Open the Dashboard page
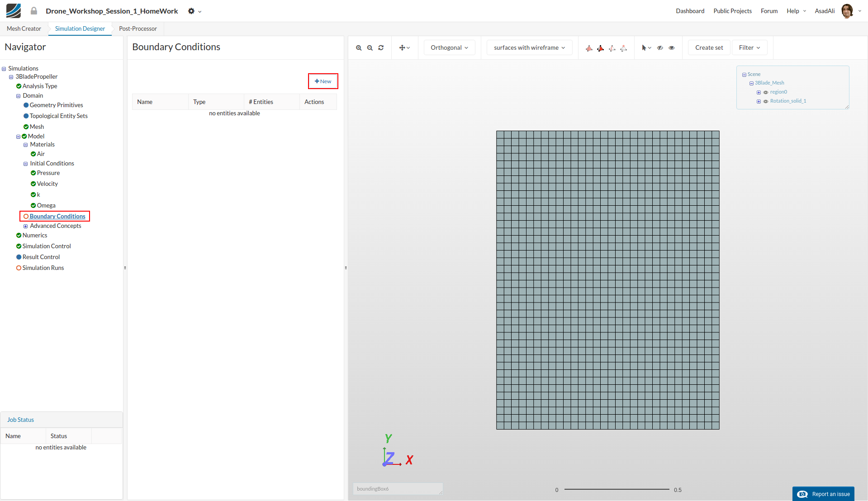The image size is (868, 501). pos(690,11)
